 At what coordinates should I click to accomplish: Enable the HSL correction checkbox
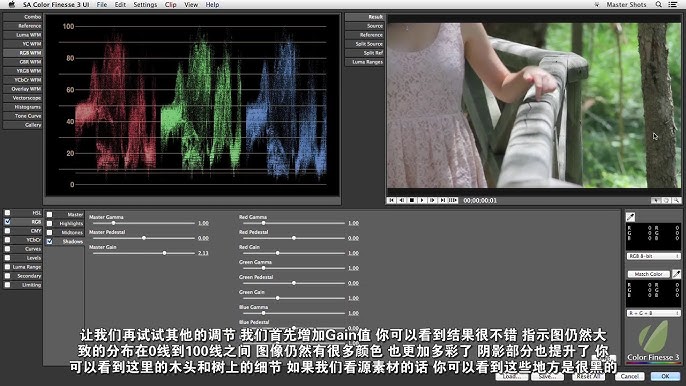[x=7, y=213]
